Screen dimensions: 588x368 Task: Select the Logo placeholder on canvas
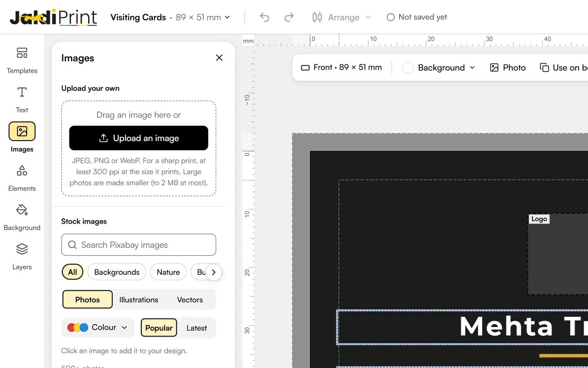pyautogui.click(x=558, y=254)
